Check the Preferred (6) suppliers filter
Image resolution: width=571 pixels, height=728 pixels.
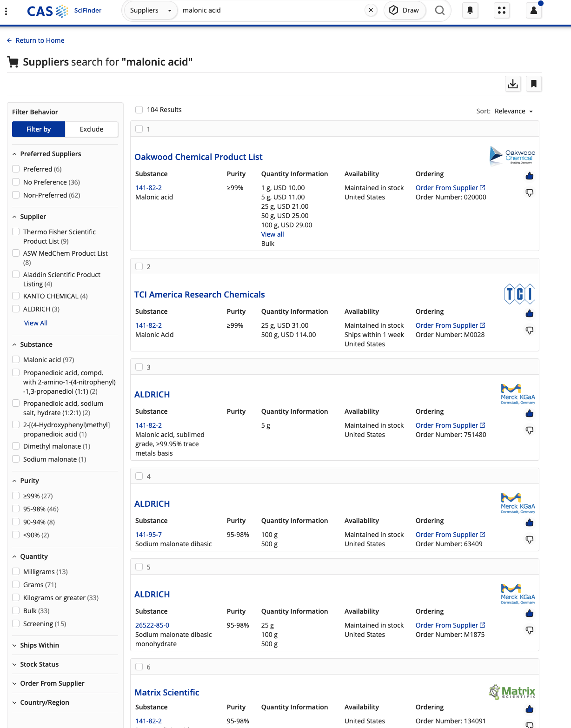click(16, 169)
